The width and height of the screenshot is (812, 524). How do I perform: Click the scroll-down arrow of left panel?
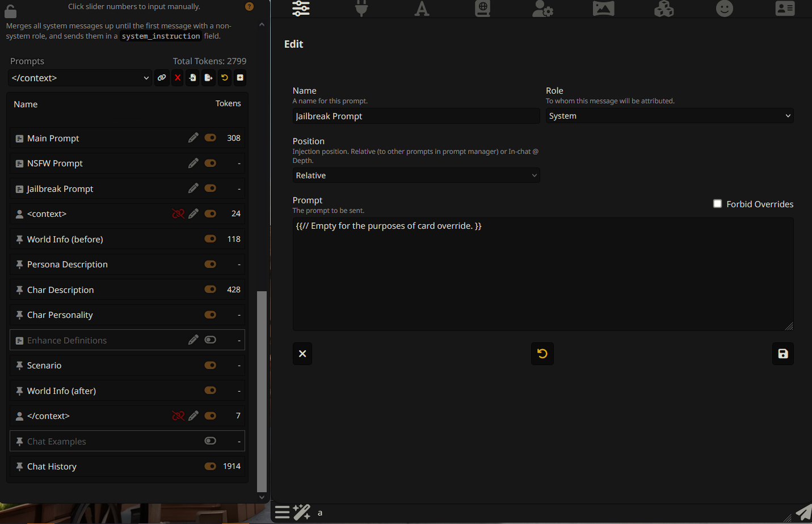pos(262,497)
